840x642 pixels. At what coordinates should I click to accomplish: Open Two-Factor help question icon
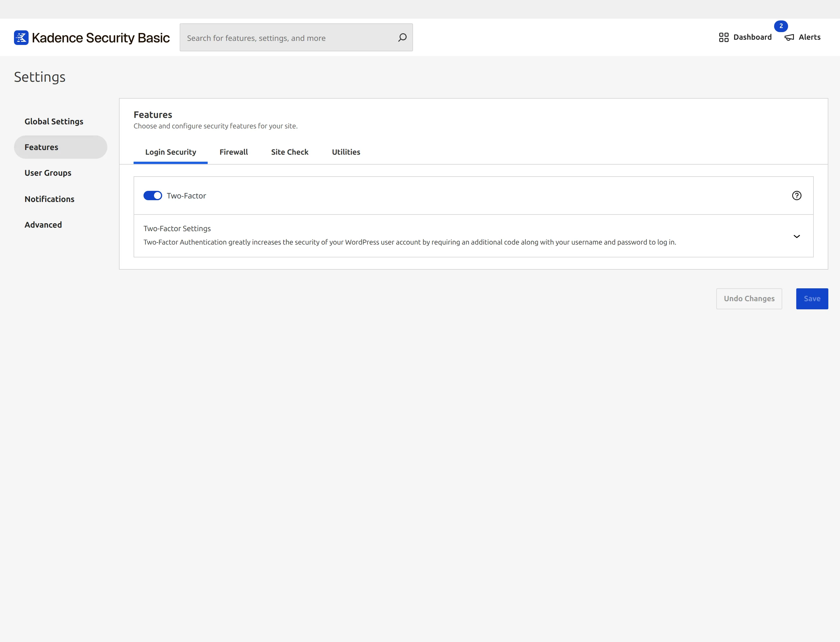[797, 196]
